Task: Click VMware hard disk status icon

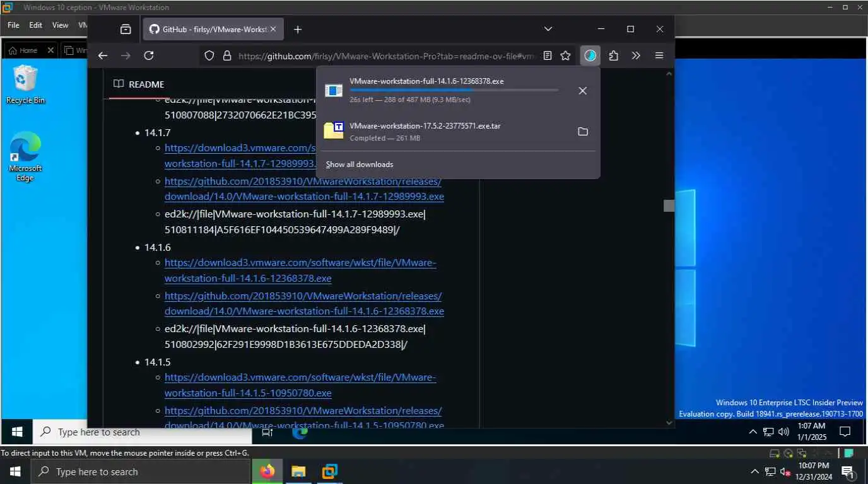Action: point(775,453)
